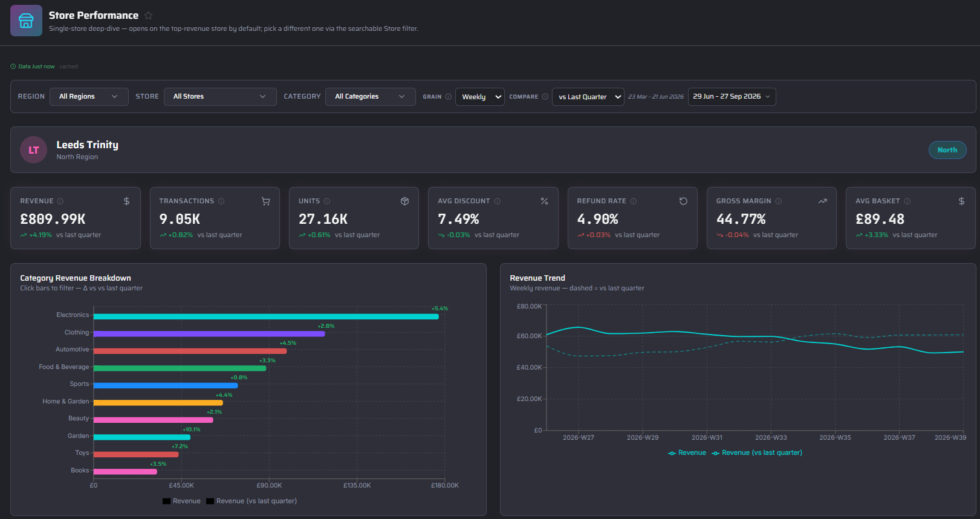Click the dollar icon on Avg Basket card
Viewport: 980px width, 519px height.
click(x=961, y=201)
